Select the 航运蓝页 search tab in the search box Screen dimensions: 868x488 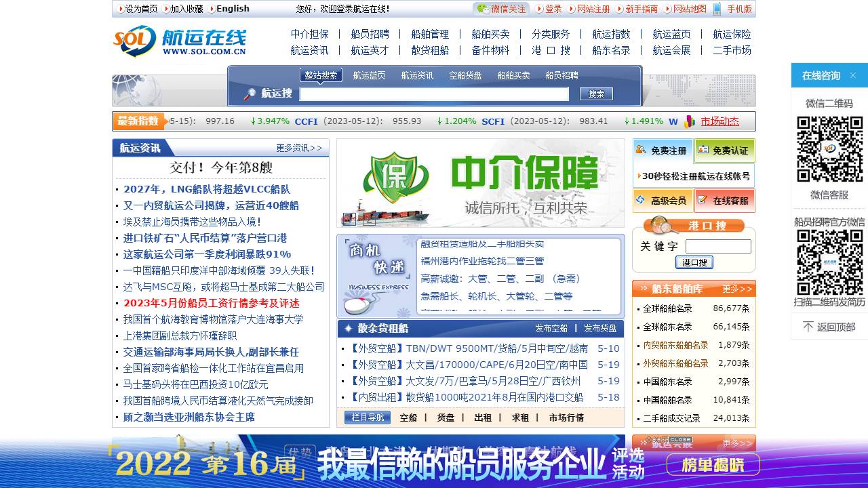(x=369, y=76)
